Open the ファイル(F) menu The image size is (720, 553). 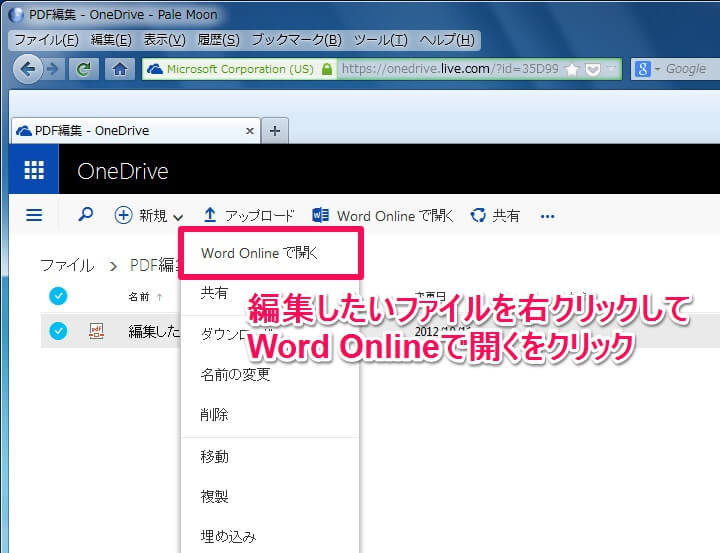[x=46, y=40]
